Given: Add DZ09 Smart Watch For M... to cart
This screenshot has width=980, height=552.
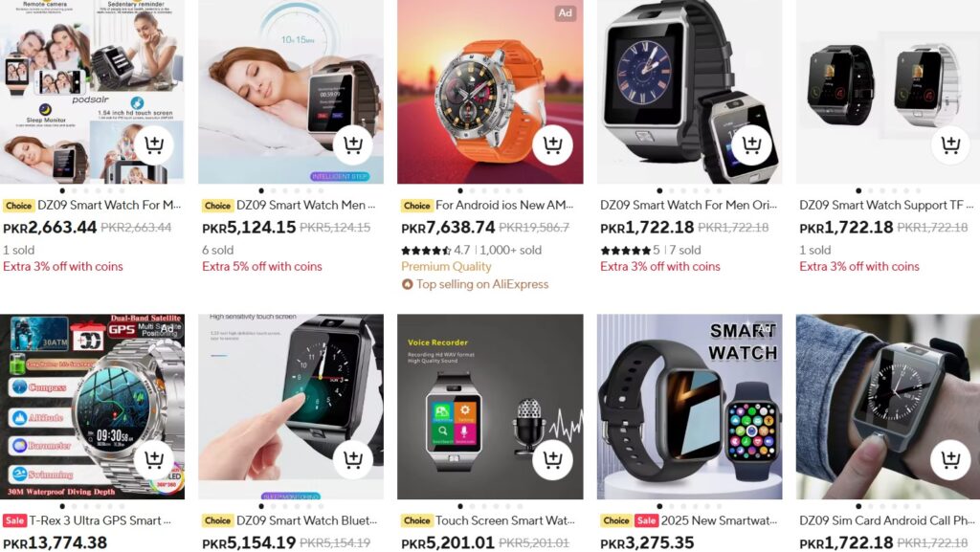Looking at the screenshot, I should point(154,144).
